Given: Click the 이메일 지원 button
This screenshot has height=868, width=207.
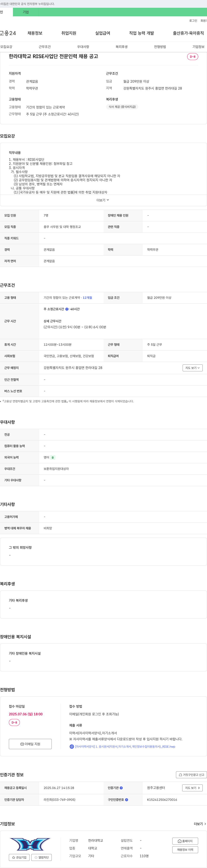Looking at the screenshot, I should click(30, 744).
